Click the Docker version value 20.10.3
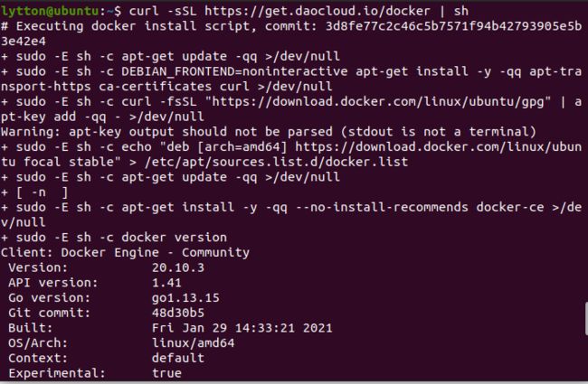This screenshot has width=588, height=384. 178,267
